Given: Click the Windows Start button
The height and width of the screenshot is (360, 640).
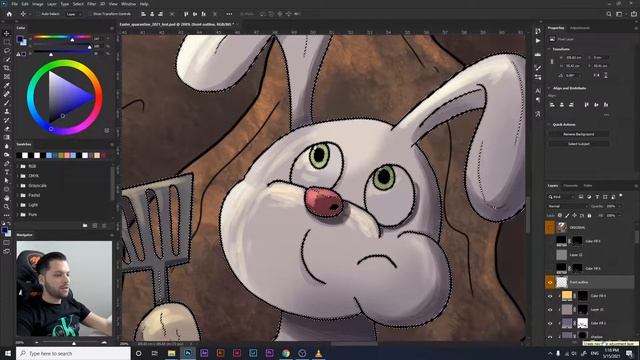Looking at the screenshot, I should pos(7,353).
